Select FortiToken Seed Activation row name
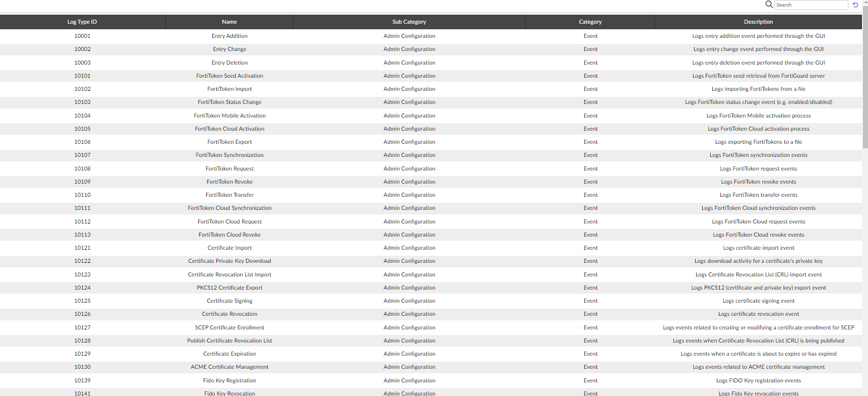 (229, 76)
